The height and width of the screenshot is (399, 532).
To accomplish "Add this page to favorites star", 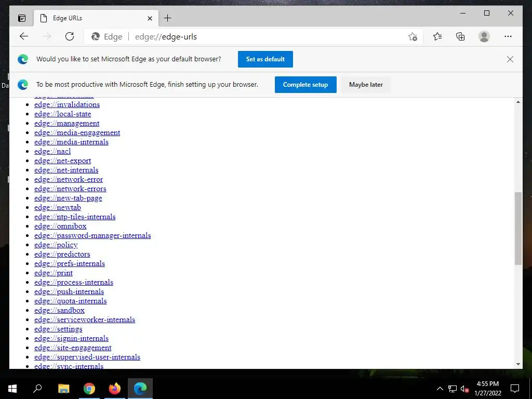I will click(413, 37).
